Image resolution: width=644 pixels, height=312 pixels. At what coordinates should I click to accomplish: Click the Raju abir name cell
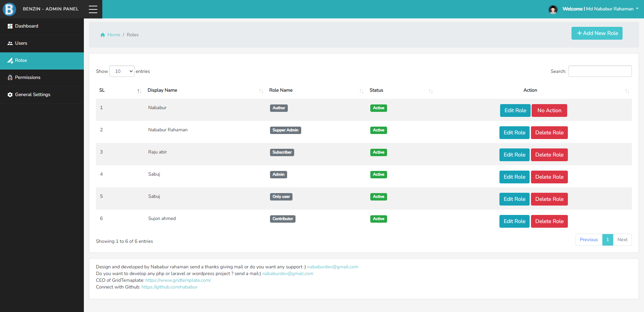(158, 152)
